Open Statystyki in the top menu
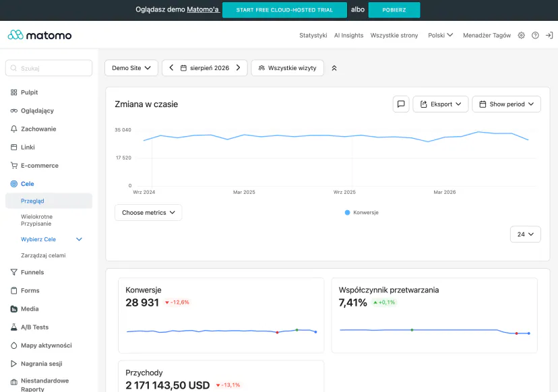558x392 pixels. (313, 35)
